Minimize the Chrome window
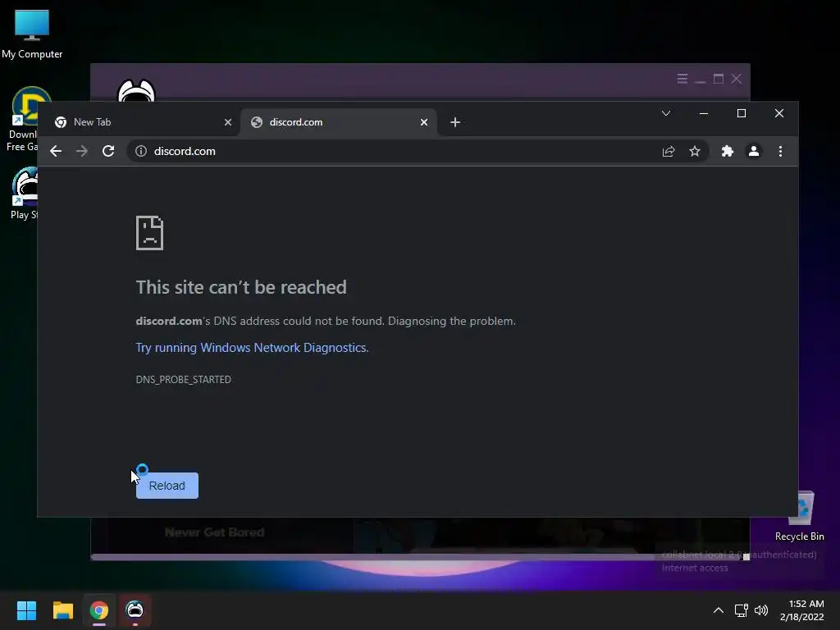Screen dimensions: 840x630 [x=703, y=113]
